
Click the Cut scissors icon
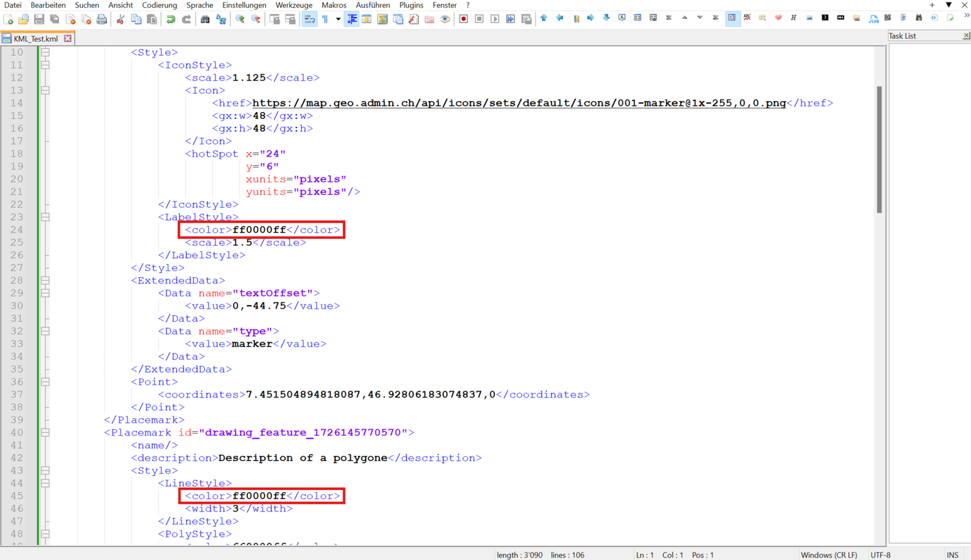[120, 19]
